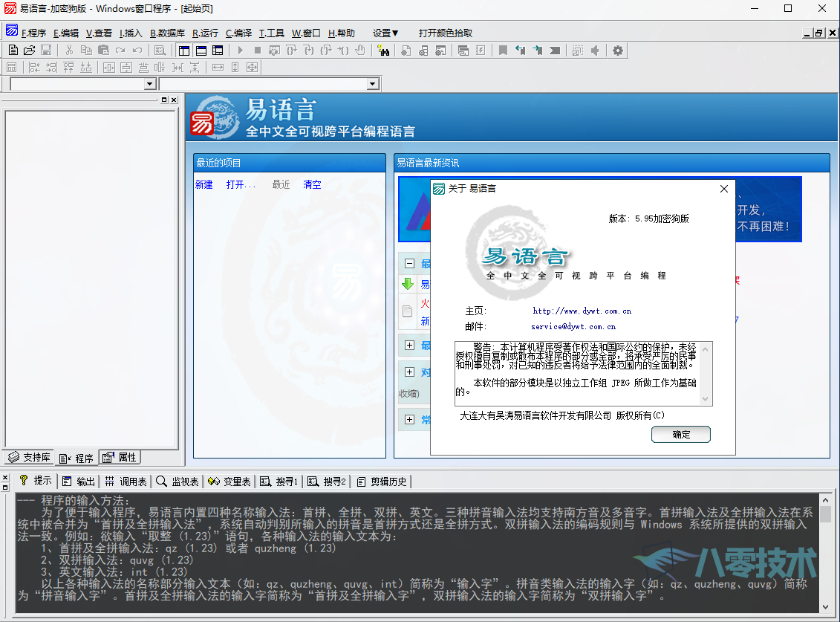Click the stop square icon

[x=257, y=51]
